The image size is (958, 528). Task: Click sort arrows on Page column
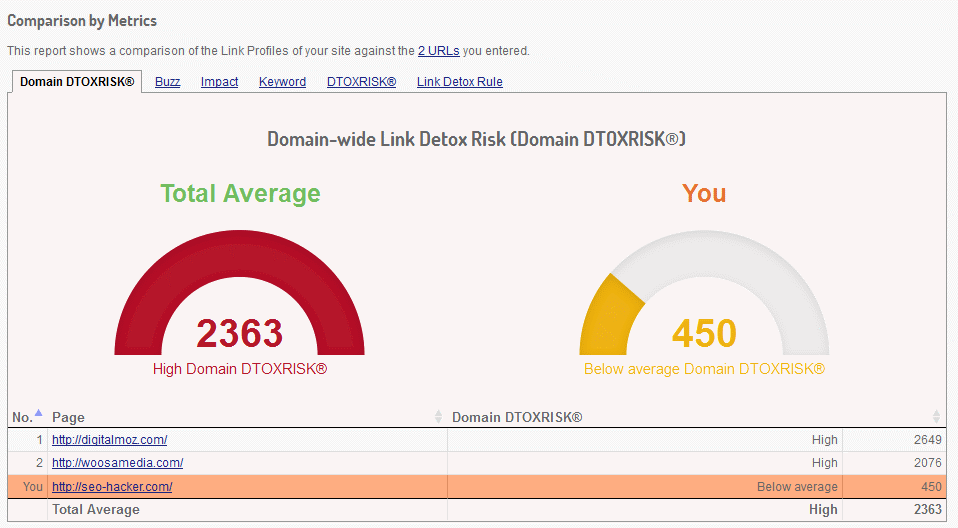point(438,417)
